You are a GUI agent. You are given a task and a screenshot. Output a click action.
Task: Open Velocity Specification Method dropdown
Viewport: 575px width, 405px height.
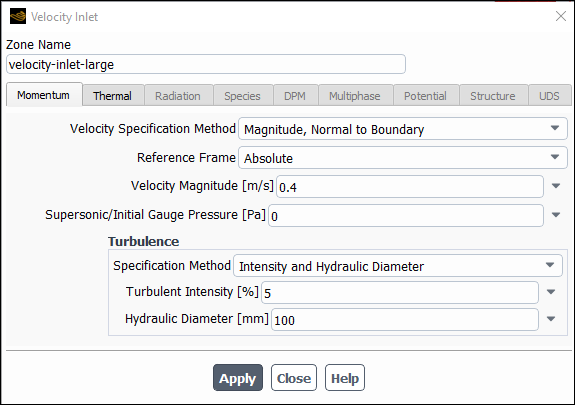403,129
